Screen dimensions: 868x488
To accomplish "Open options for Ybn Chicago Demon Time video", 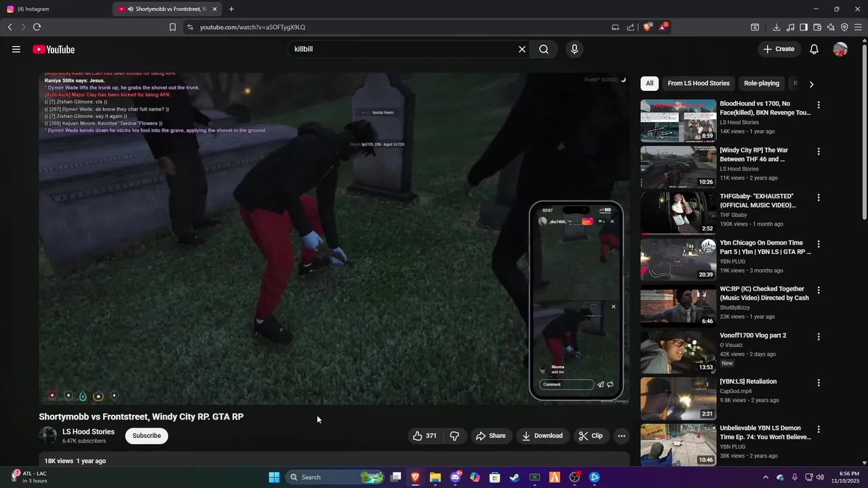I will coord(818,244).
